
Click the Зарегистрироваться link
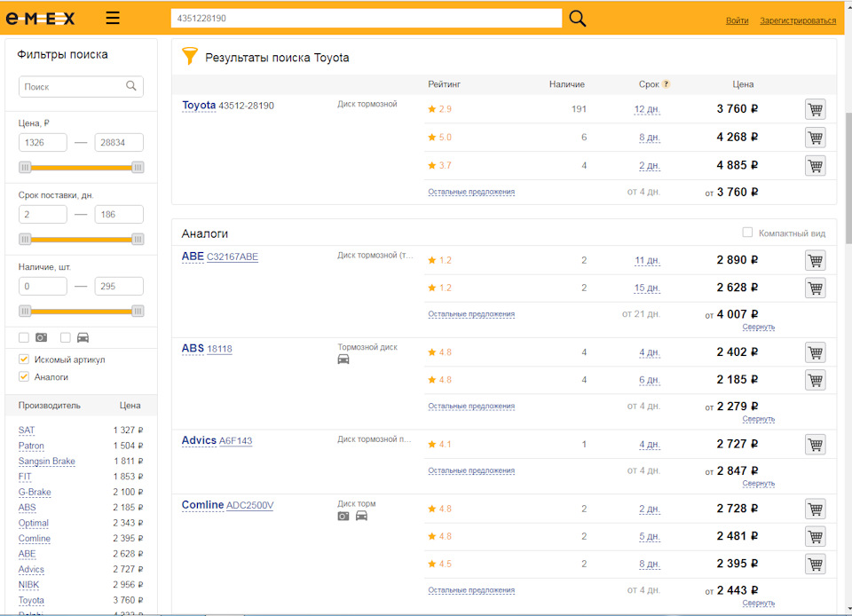coord(798,20)
